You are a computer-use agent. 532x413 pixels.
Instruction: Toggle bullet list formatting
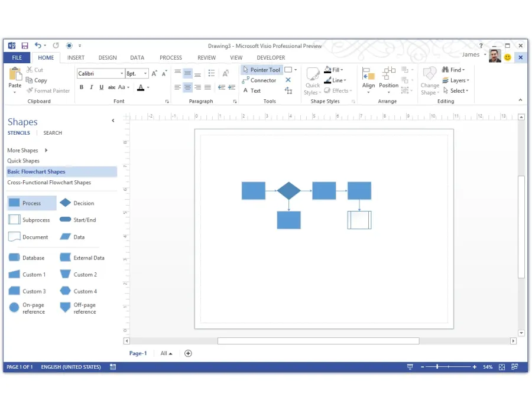212,73
